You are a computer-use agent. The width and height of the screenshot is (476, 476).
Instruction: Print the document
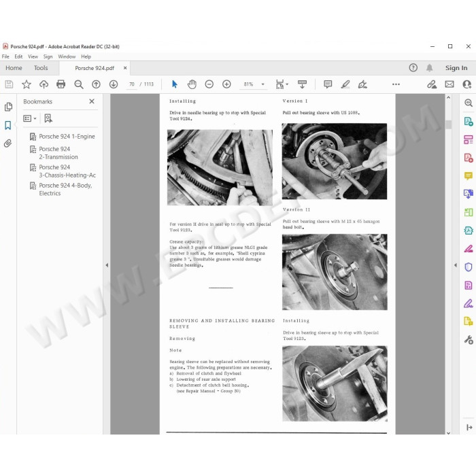tap(61, 84)
